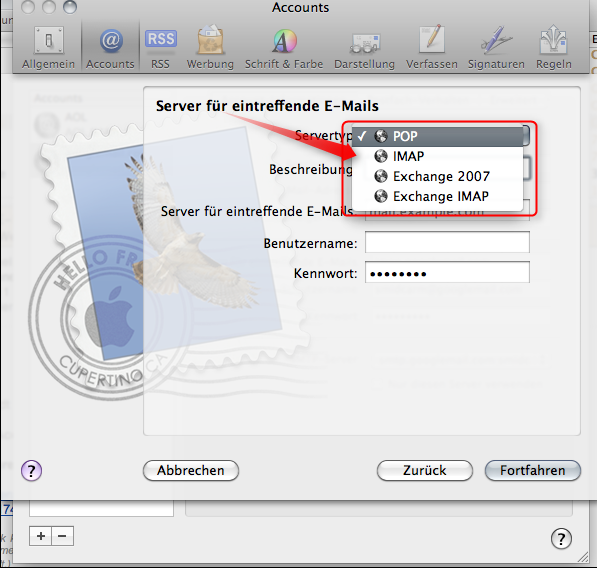Click the Kennwort password field
Viewport: 597px width, 568px height.
pyautogui.click(x=447, y=272)
